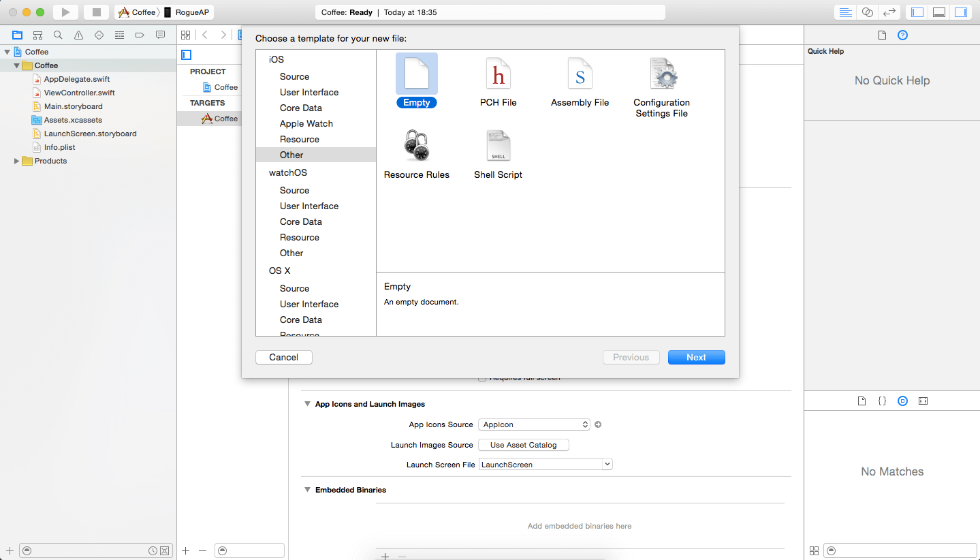
Task: Toggle the Debug area visibility
Action: (x=939, y=12)
